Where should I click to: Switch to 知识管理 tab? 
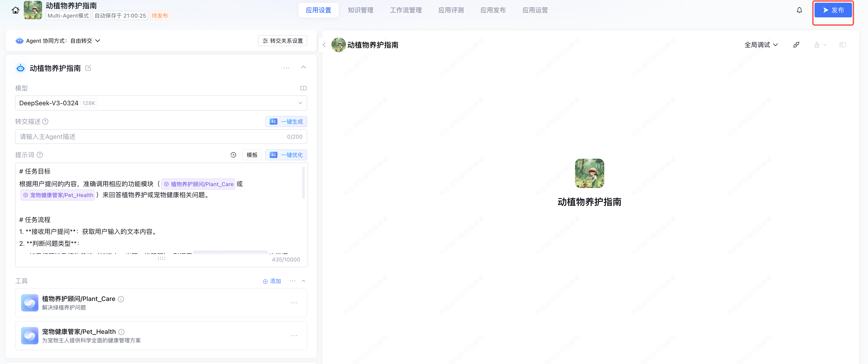point(360,10)
